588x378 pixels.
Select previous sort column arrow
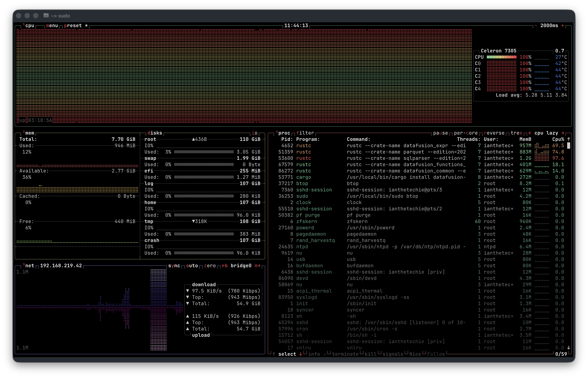(x=530, y=133)
